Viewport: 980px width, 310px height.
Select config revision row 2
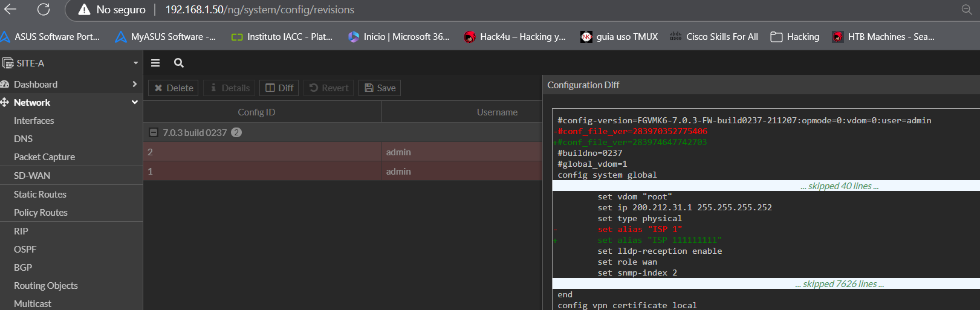(262, 152)
